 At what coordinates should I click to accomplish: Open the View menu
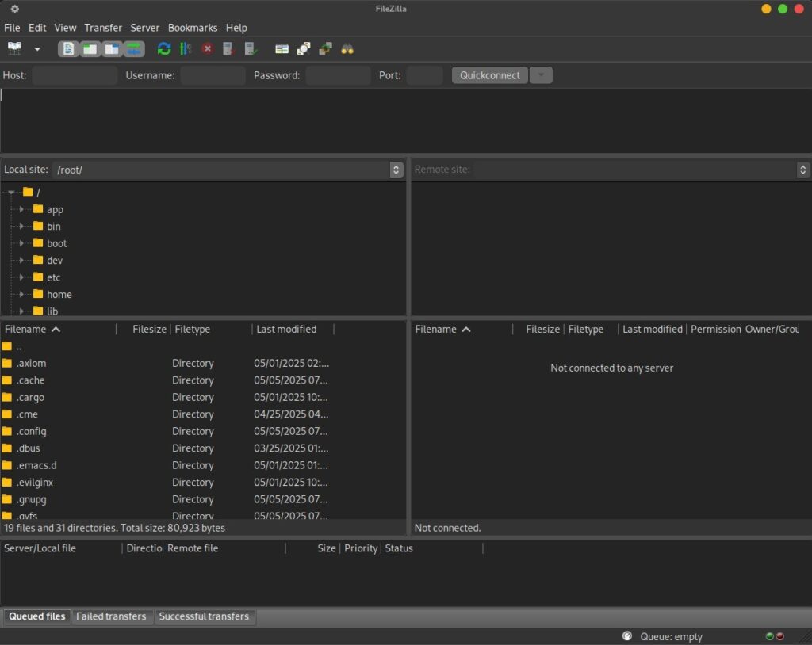coord(65,28)
